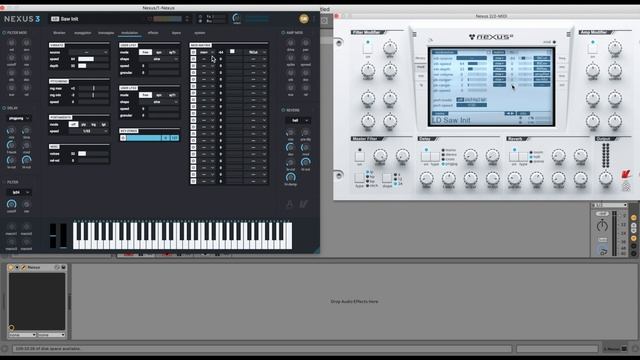Click the Nexus 2 output volume knob
640x360 pixels.
coord(606,178)
